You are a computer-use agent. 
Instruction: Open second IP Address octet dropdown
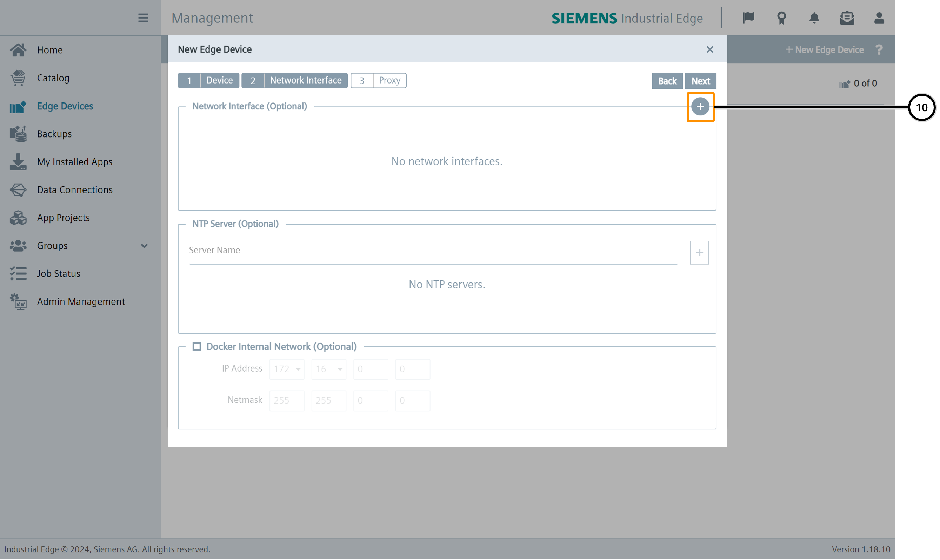pos(329,369)
